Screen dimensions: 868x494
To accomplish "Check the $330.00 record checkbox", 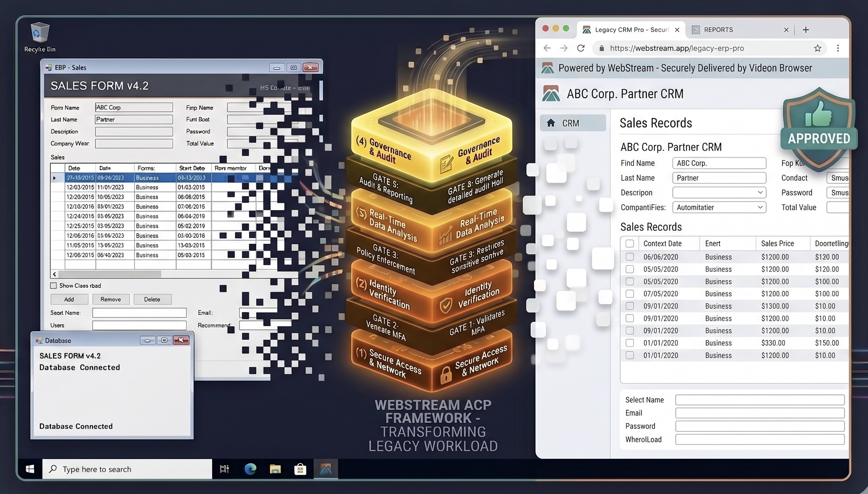I will point(629,343).
